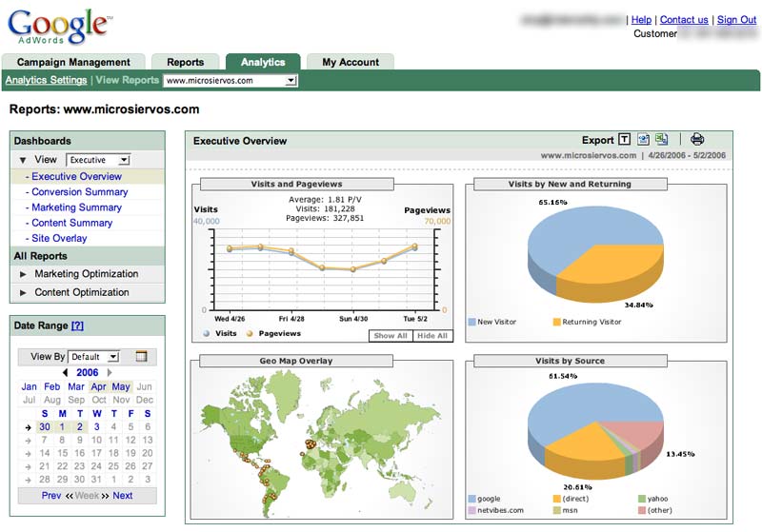Collapse the Dashboards View triangle

22,160
